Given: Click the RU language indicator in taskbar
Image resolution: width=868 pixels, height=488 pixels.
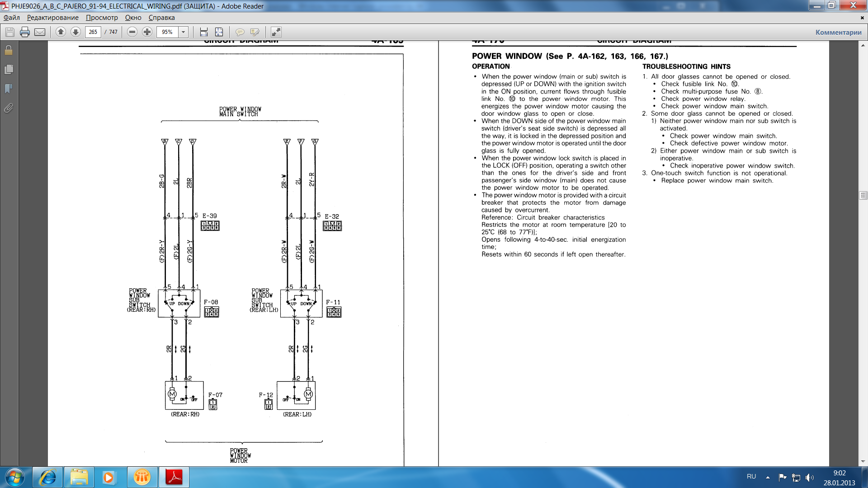Looking at the screenshot, I should coord(751,477).
